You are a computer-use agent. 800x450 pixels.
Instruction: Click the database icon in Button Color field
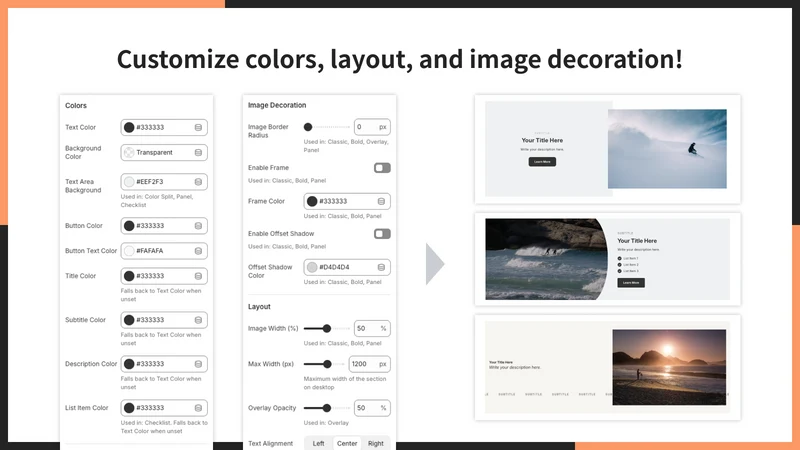coord(198,226)
